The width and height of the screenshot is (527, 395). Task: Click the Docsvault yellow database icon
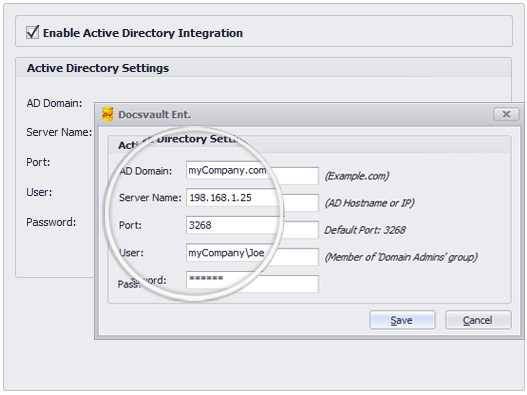pyautogui.click(x=108, y=114)
